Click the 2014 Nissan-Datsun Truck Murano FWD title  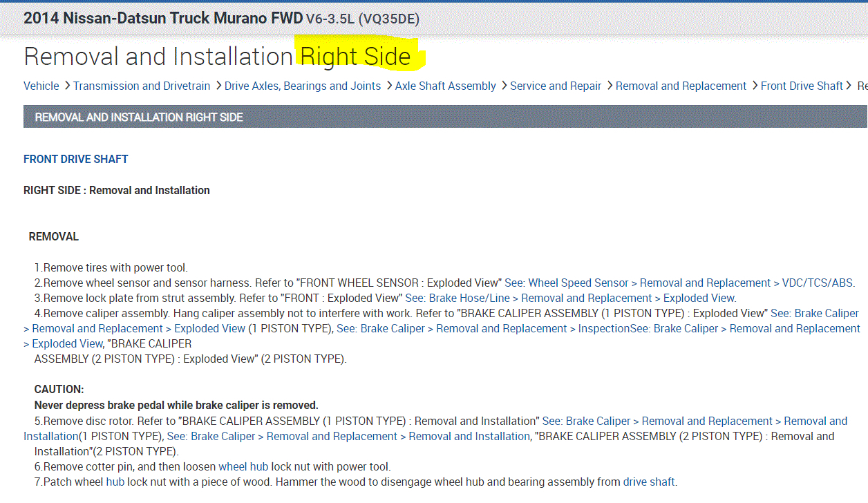coord(163,19)
